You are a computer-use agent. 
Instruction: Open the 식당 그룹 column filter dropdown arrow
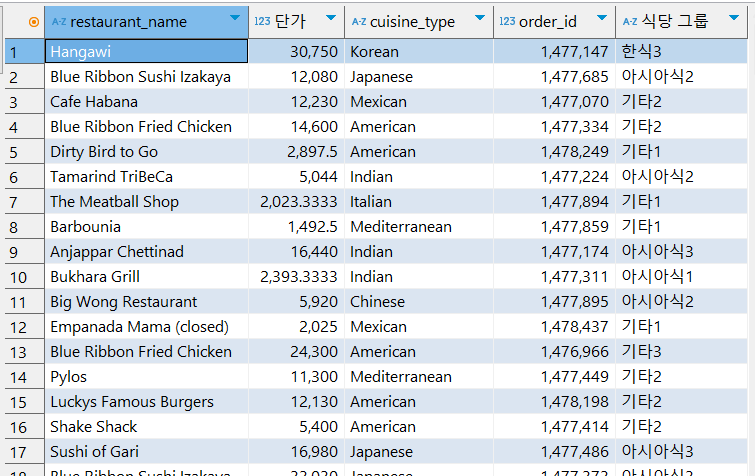click(734, 18)
